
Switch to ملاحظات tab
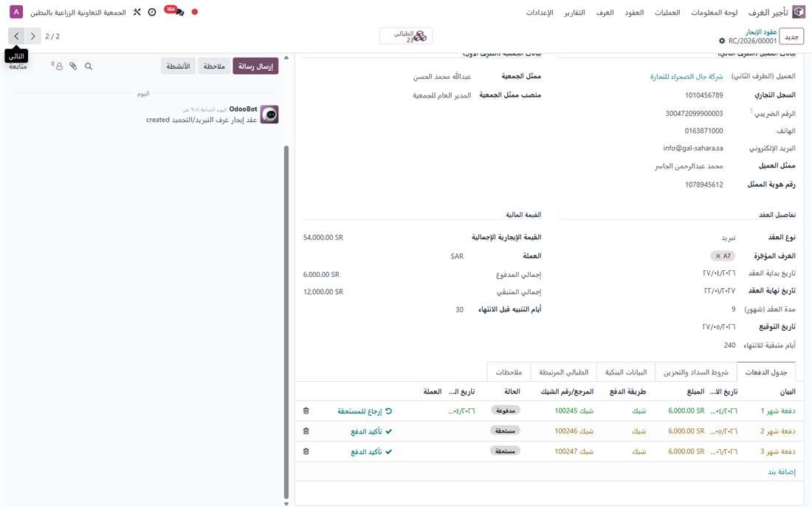[x=509, y=372]
